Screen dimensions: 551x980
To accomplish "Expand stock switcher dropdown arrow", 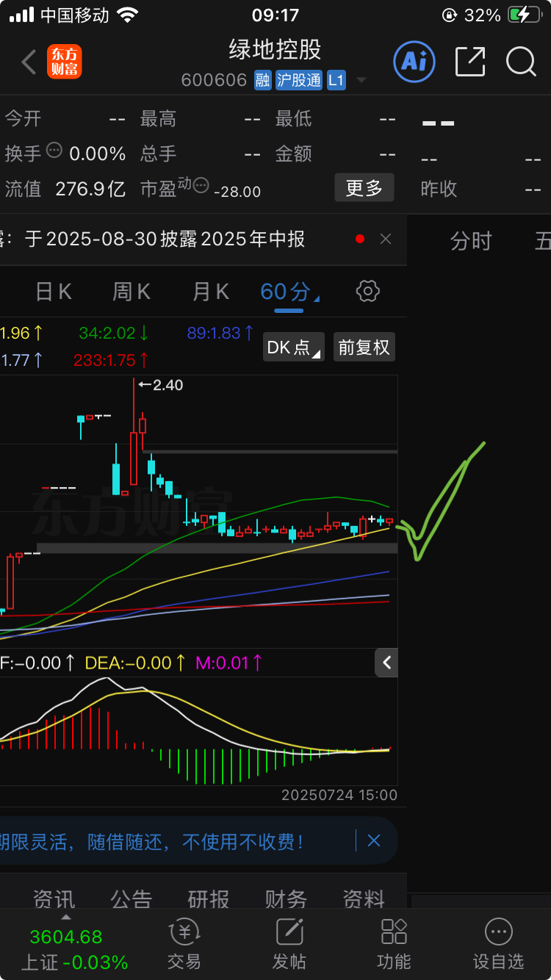I will (x=361, y=81).
